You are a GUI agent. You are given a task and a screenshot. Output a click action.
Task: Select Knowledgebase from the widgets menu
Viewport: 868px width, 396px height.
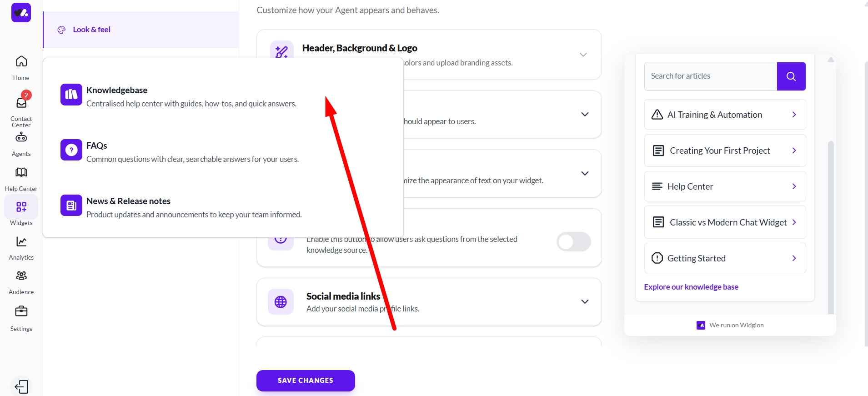[x=117, y=90]
